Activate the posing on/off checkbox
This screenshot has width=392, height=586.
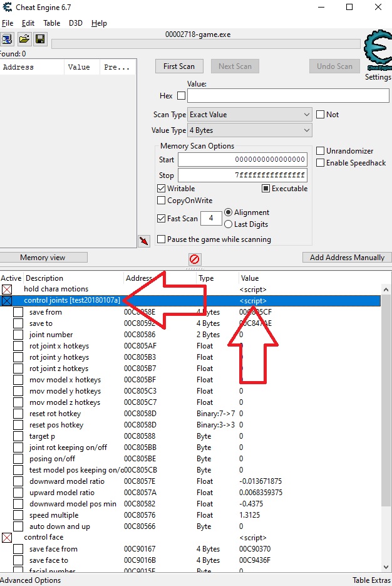click(18, 459)
